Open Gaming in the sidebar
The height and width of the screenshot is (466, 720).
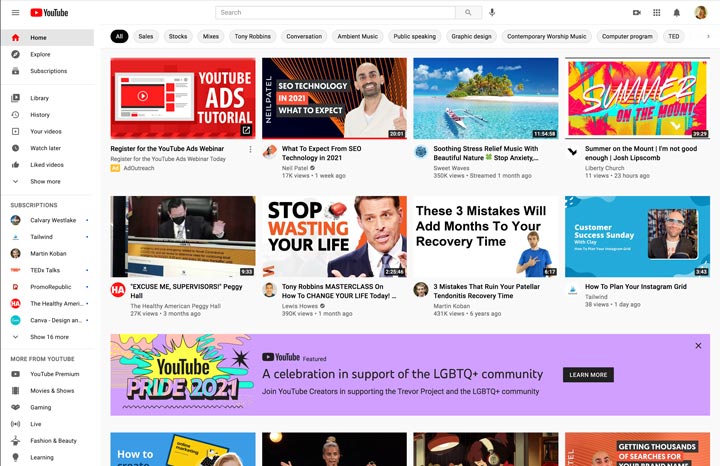point(48,407)
